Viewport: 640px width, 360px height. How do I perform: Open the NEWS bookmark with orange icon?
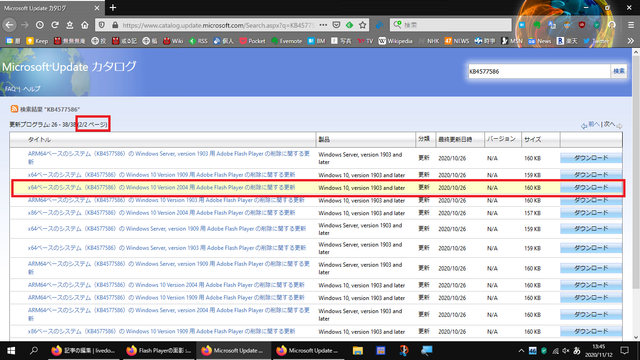pos(457,41)
